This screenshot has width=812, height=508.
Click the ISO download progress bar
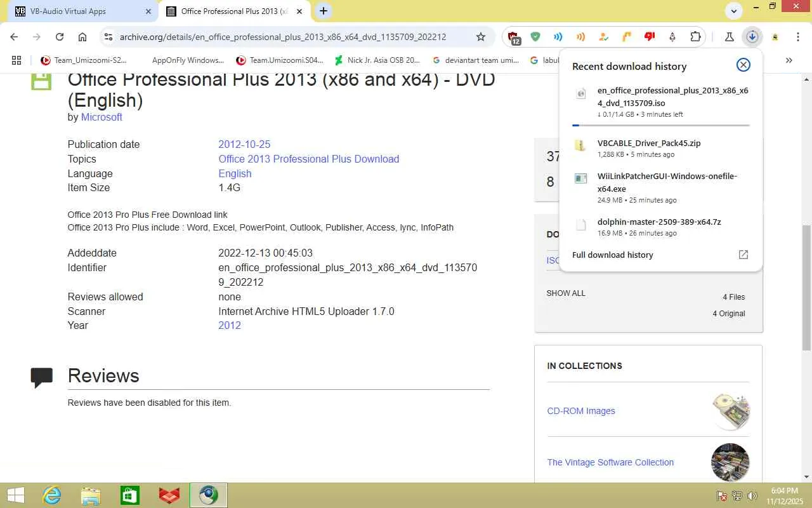[660, 125]
